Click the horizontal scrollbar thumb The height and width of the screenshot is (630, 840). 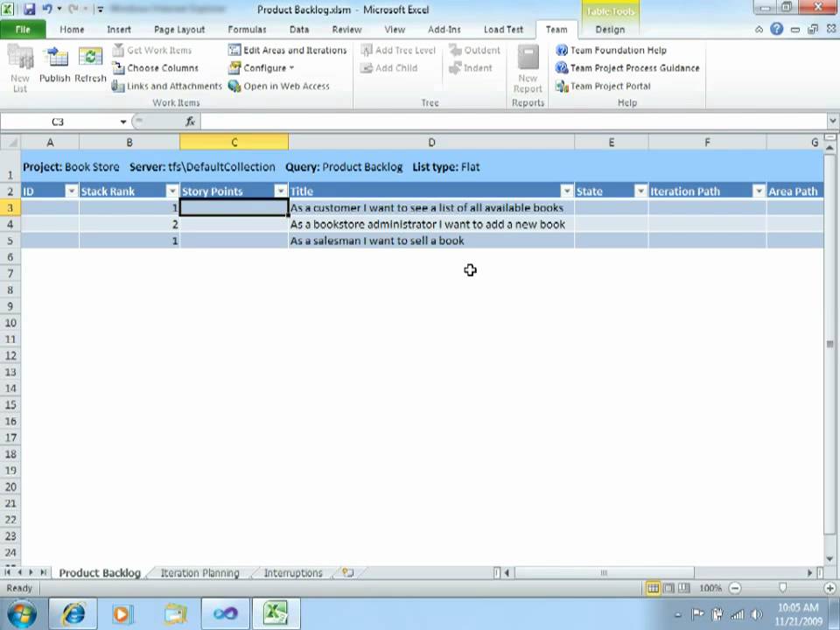coord(605,572)
